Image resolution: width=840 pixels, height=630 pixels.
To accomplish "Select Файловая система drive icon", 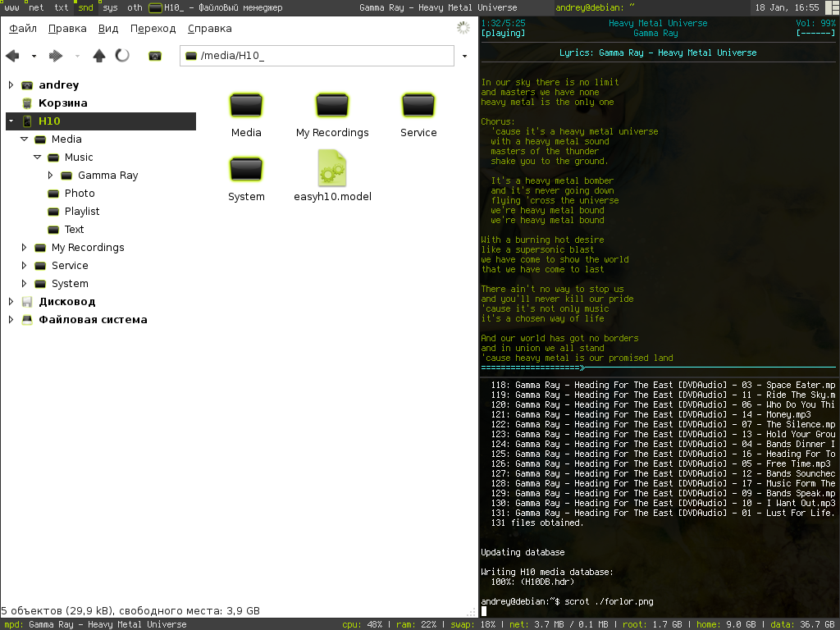I will pyautogui.click(x=27, y=320).
